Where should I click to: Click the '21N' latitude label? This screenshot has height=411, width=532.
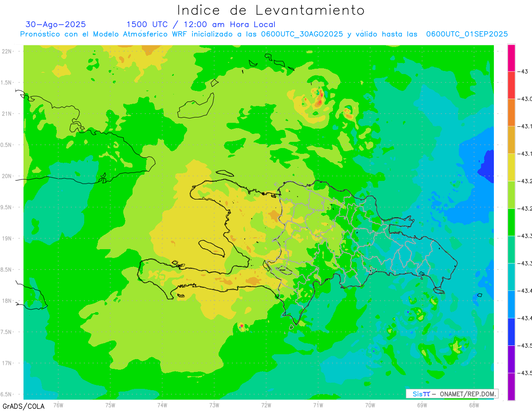pyautogui.click(x=7, y=114)
